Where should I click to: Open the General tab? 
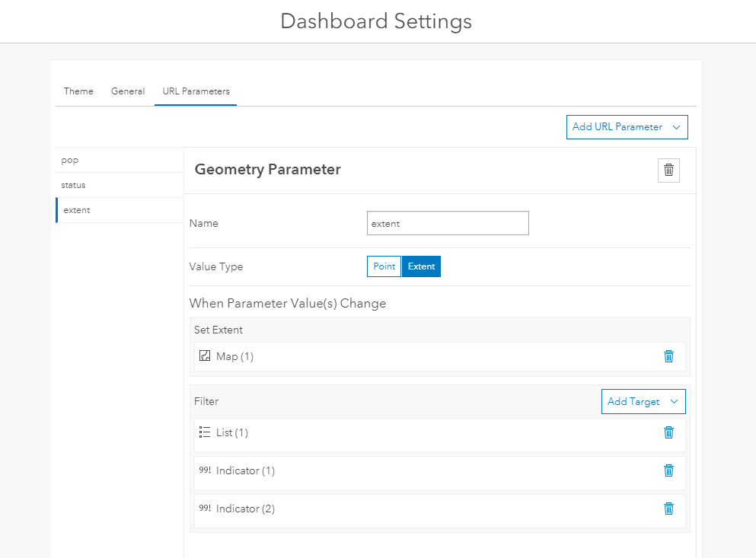[128, 91]
